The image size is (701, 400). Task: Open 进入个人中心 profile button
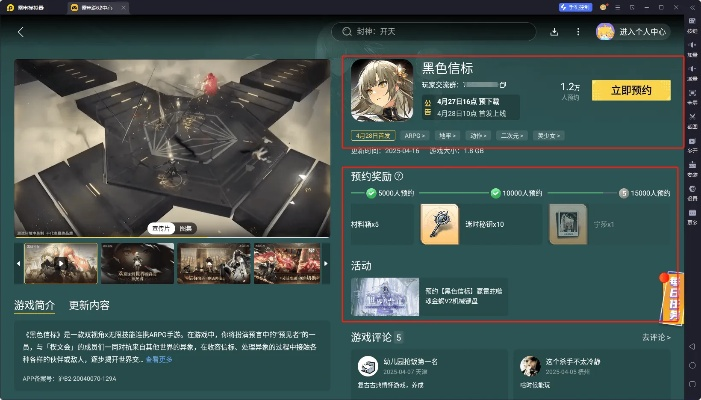point(633,32)
